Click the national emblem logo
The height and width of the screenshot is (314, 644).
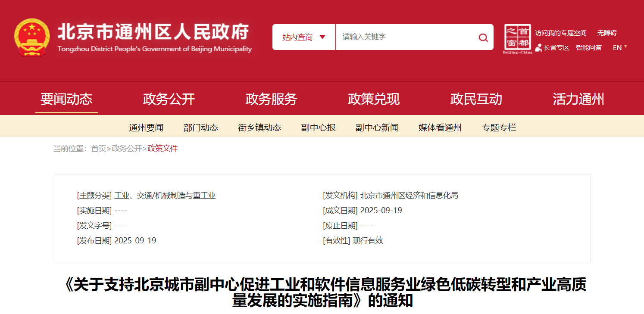point(32,37)
